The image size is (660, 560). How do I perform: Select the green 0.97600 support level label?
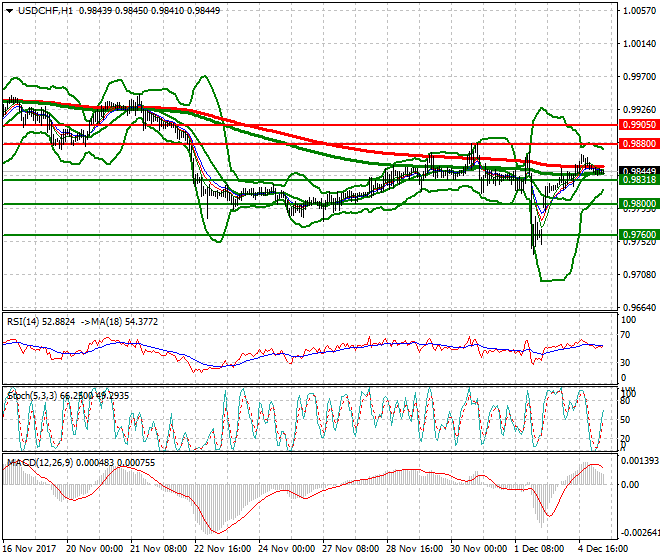(638, 235)
